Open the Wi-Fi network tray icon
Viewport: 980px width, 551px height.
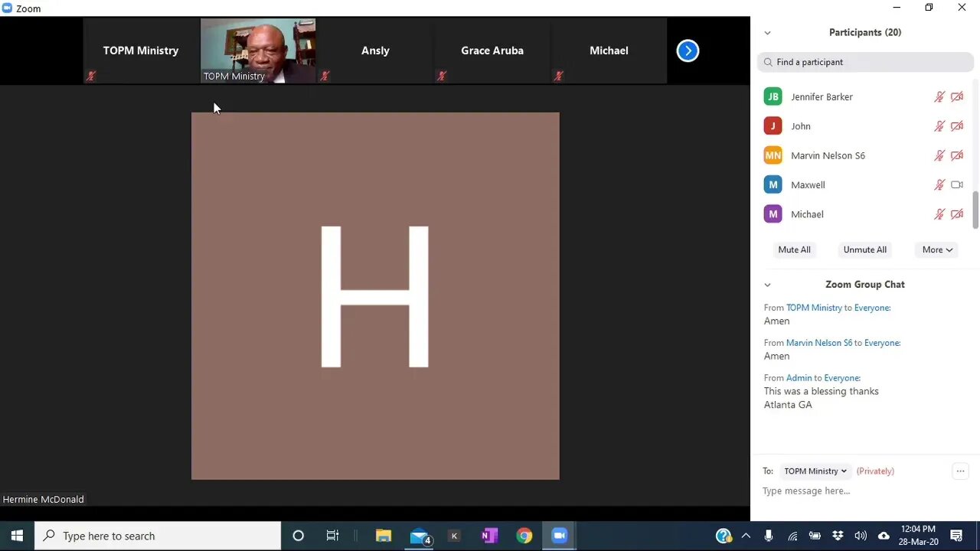[792, 536]
